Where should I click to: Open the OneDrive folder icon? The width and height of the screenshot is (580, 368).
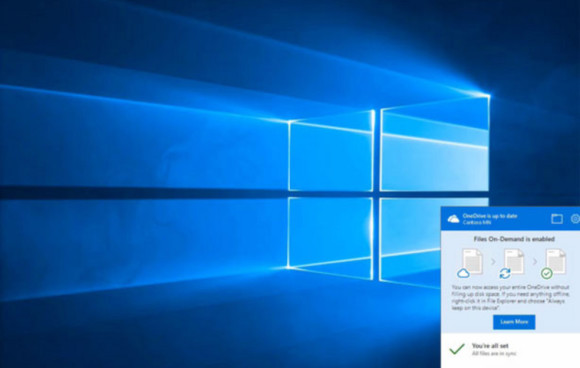tap(557, 219)
